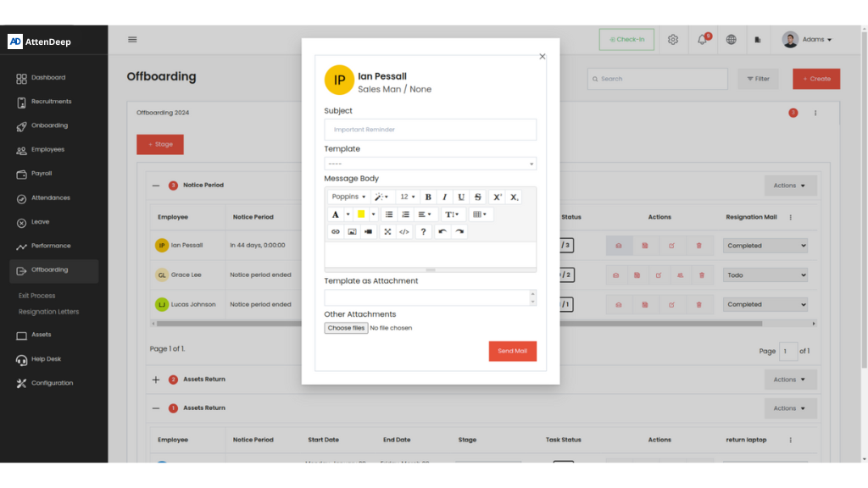This screenshot has height=488, width=868.
Task: Toggle italic formatting in message body
Action: [x=444, y=197]
